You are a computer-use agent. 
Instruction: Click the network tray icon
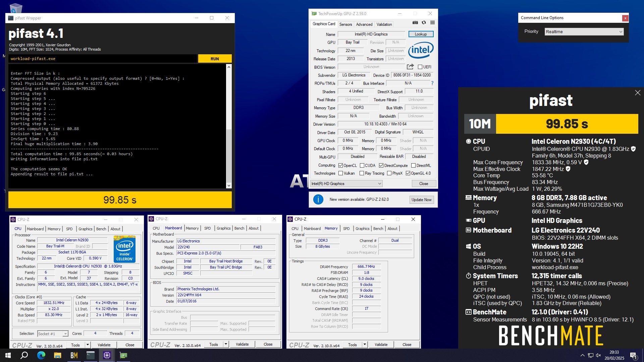[x=591, y=355]
